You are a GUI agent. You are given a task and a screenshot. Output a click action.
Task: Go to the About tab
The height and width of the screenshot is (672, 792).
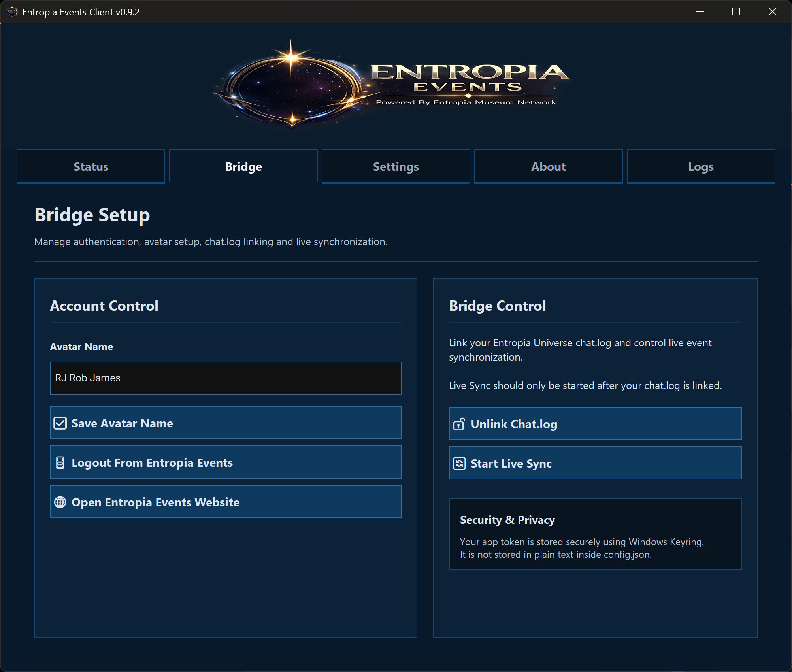click(549, 167)
